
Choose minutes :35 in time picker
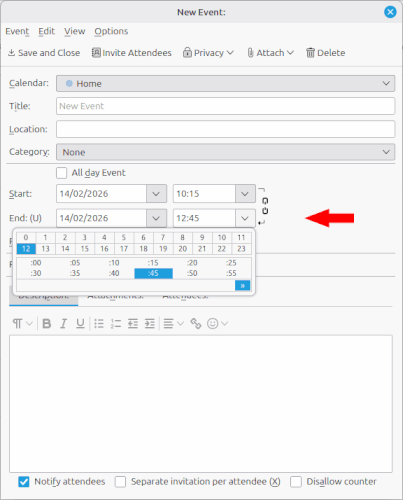click(75, 273)
